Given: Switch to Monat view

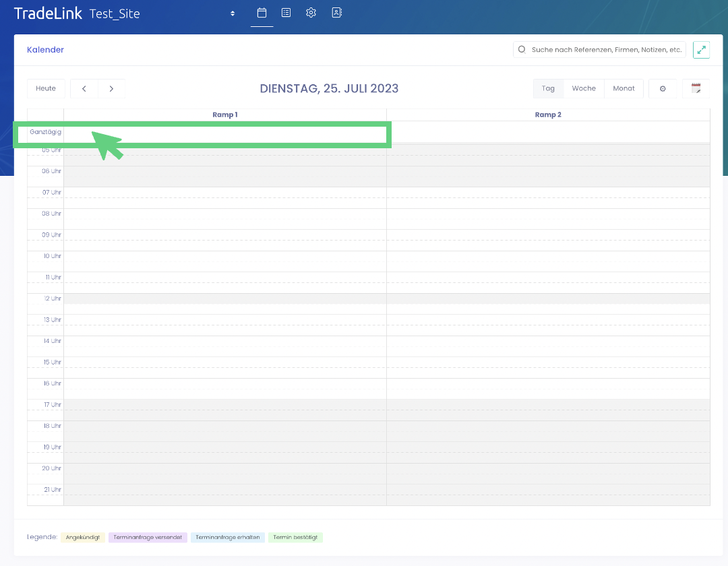Looking at the screenshot, I should click(x=624, y=89).
